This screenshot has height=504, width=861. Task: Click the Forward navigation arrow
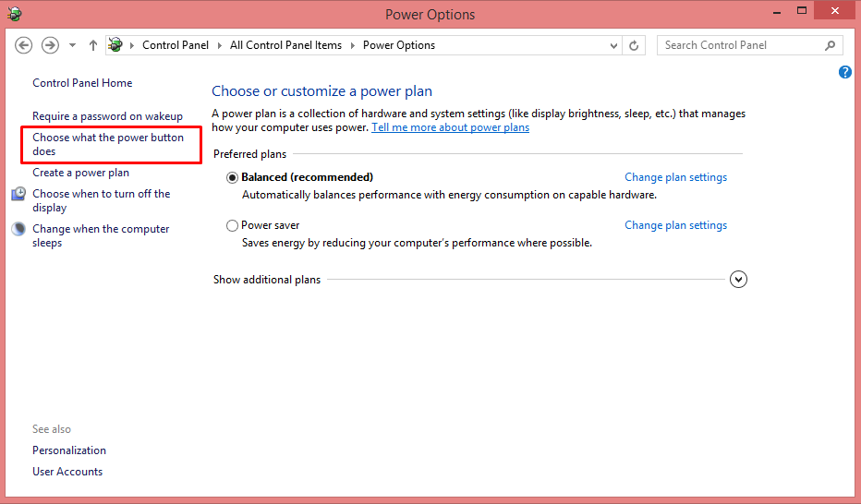click(50, 45)
